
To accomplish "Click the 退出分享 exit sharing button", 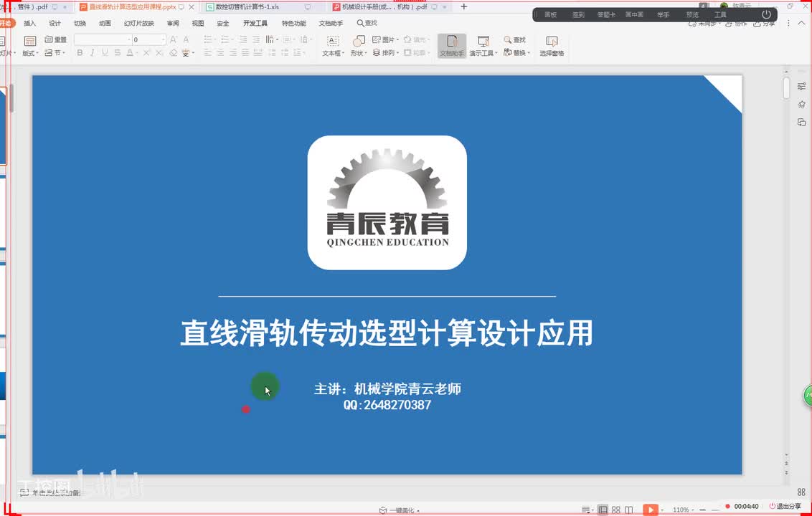I will click(x=785, y=506).
